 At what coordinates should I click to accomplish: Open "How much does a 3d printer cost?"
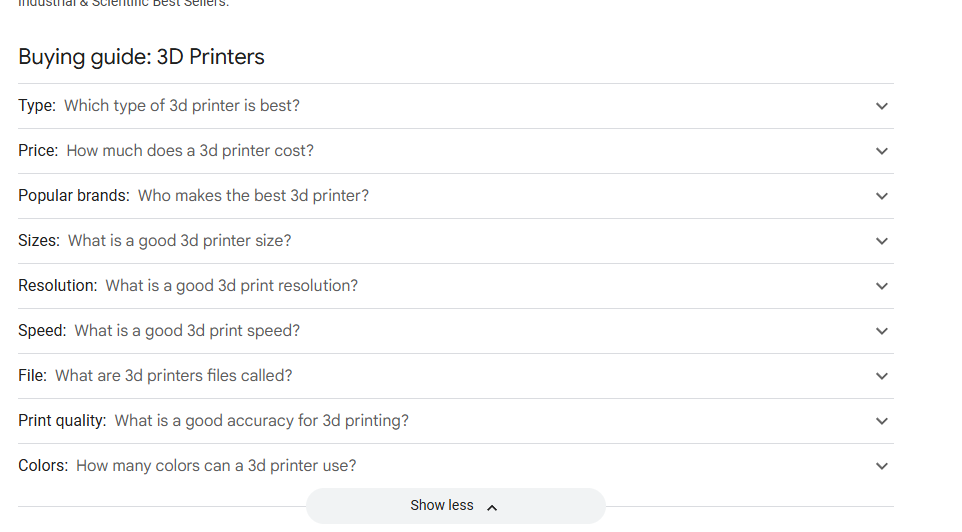point(190,151)
